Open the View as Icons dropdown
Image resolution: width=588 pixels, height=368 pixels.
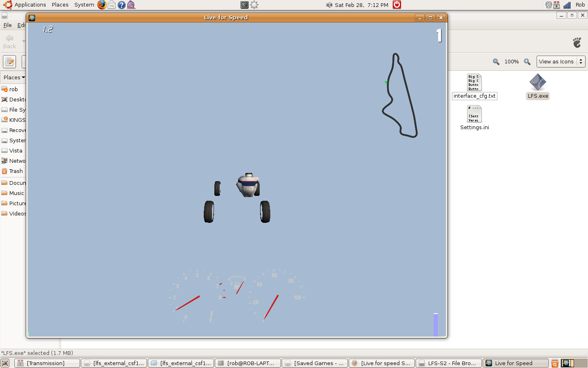561,62
